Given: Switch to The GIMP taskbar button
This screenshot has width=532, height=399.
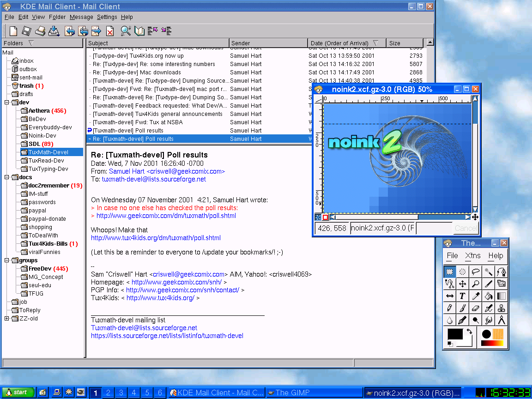Looking at the screenshot, I should coord(314,393).
